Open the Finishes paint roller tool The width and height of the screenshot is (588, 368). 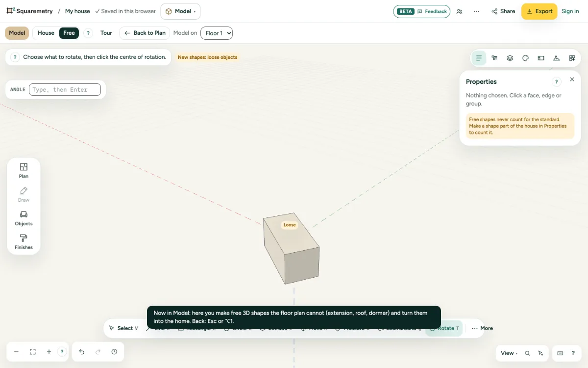(x=24, y=242)
